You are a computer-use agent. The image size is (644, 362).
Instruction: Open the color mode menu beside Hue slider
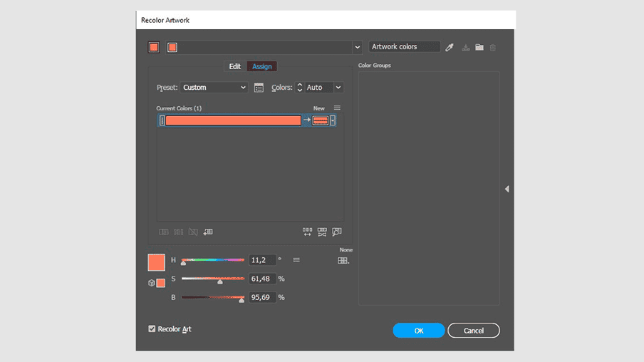(x=296, y=260)
